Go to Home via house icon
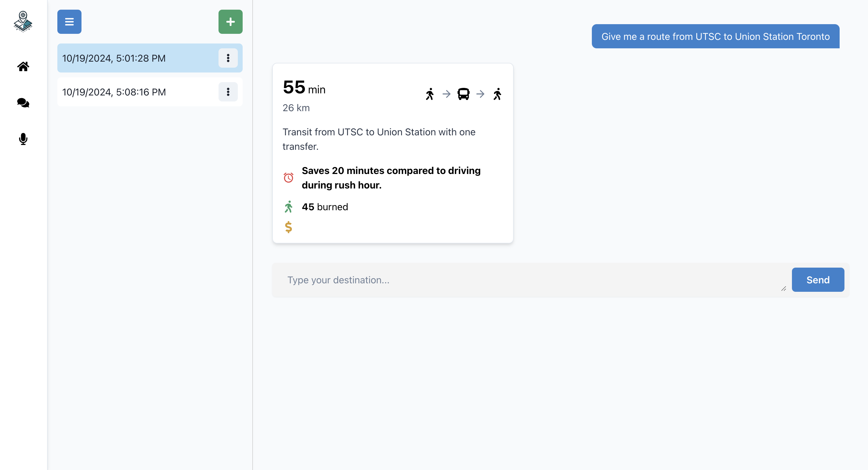 point(23,66)
